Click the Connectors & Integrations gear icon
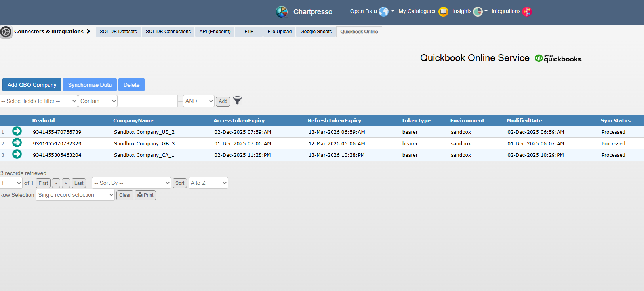 click(6, 32)
